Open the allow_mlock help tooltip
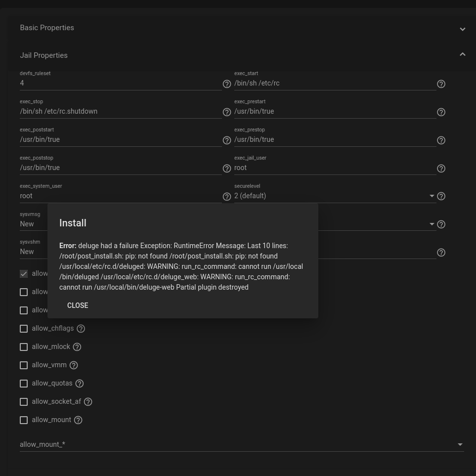The width and height of the screenshot is (476, 476). [x=77, y=347]
